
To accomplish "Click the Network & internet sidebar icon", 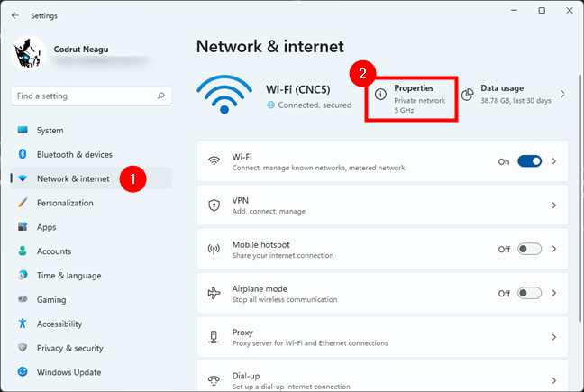I will (23, 178).
